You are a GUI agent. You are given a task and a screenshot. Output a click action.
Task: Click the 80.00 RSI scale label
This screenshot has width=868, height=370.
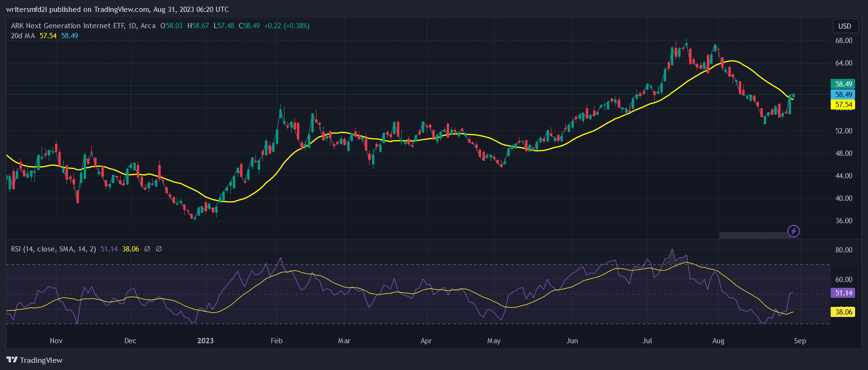[844, 250]
